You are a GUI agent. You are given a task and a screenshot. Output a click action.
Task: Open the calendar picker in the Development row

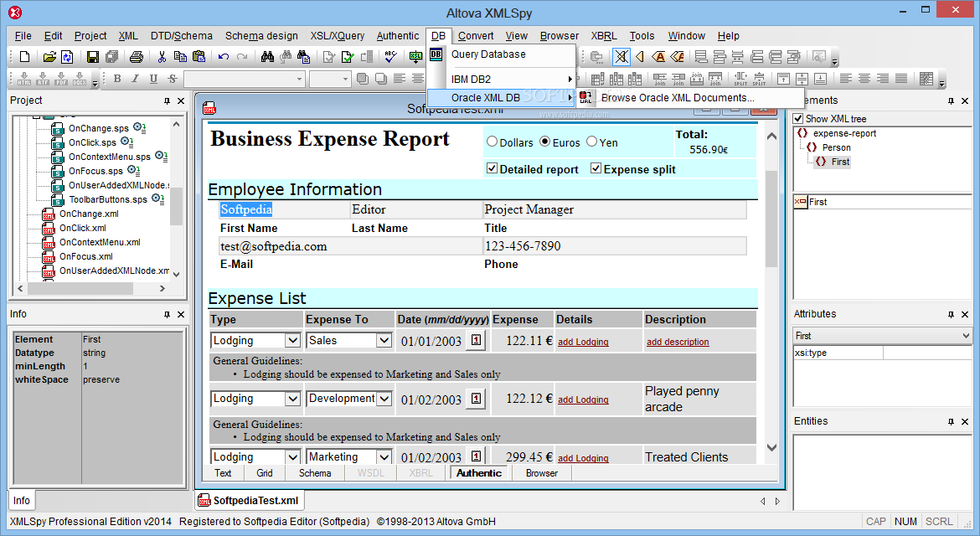[477, 398]
